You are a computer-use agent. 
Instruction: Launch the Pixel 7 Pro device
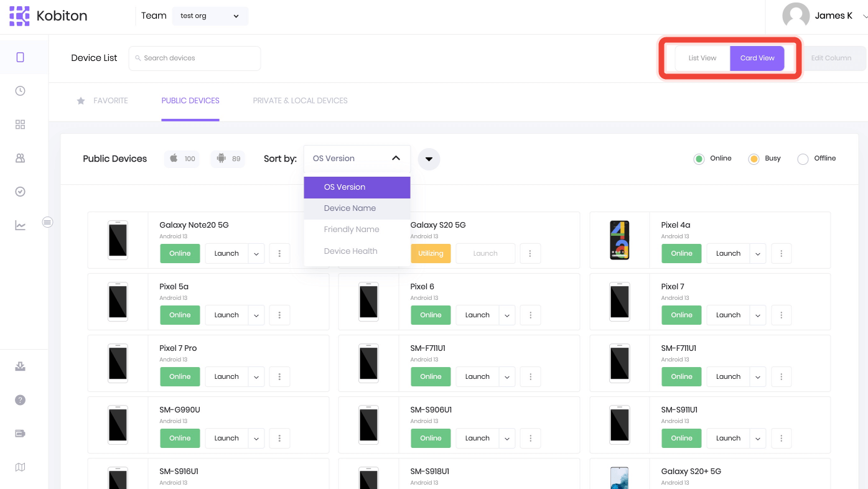point(226,376)
